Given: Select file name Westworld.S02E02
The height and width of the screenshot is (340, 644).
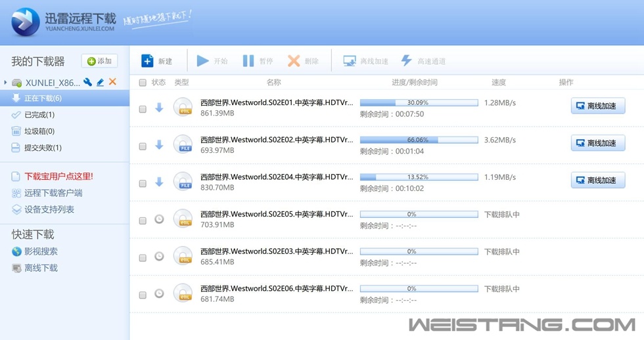Looking at the screenshot, I should (277, 140).
